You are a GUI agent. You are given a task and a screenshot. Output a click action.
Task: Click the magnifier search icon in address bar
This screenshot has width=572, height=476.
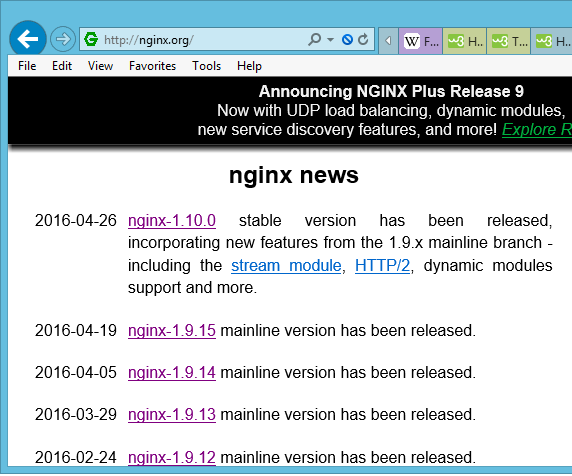(314, 39)
